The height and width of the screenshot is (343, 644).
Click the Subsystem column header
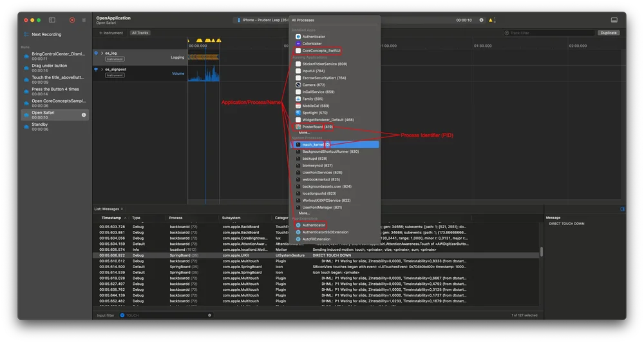(231, 218)
